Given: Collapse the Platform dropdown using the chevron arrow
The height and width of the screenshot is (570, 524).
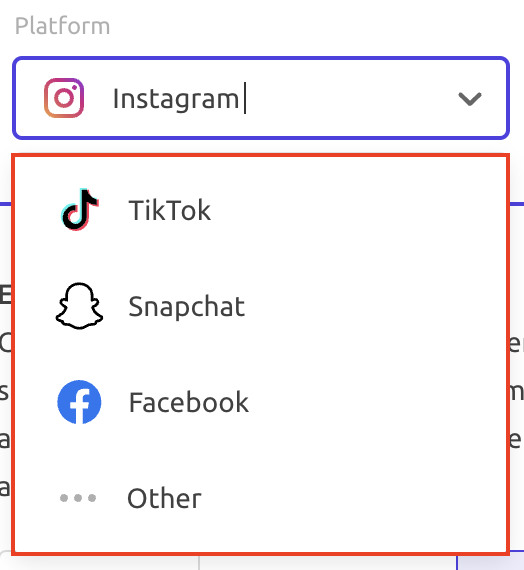Looking at the screenshot, I should [x=470, y=99].
